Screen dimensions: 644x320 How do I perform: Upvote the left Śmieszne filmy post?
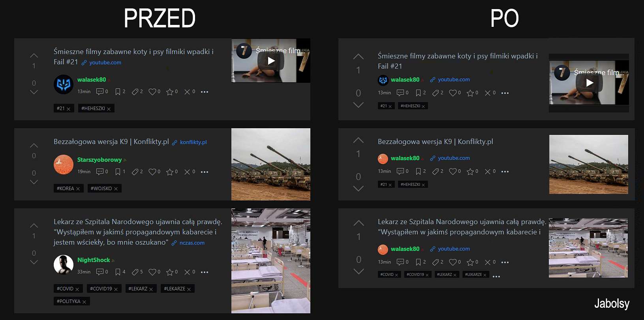pos(34,55)
